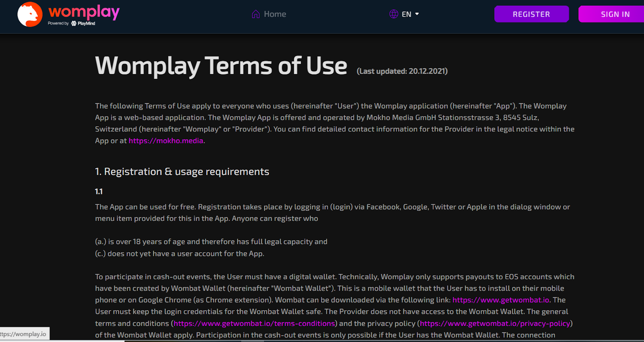
Task: Open the Home menu item
Action: click(275, 14)
